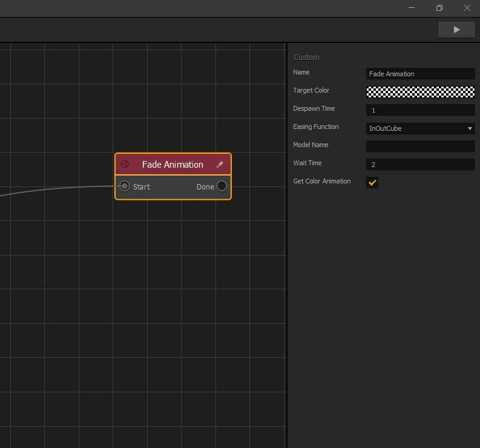This screenshot has height=448, width=480.
Task: Click the Get Color Animation label
Action: pos(321,181)
